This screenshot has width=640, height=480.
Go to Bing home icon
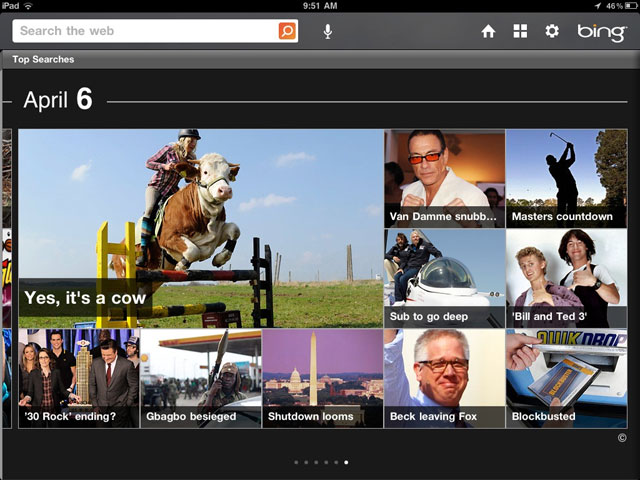[488, 31]
